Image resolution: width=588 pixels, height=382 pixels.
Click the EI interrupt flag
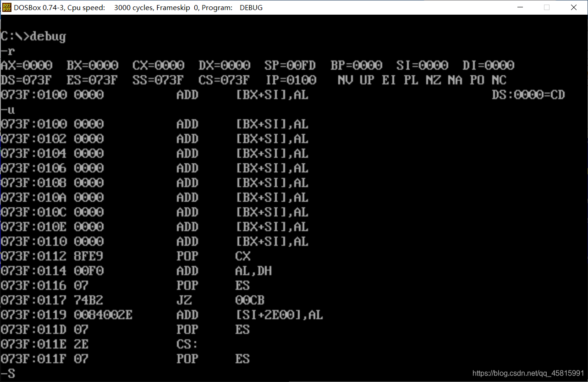point(389,80)
